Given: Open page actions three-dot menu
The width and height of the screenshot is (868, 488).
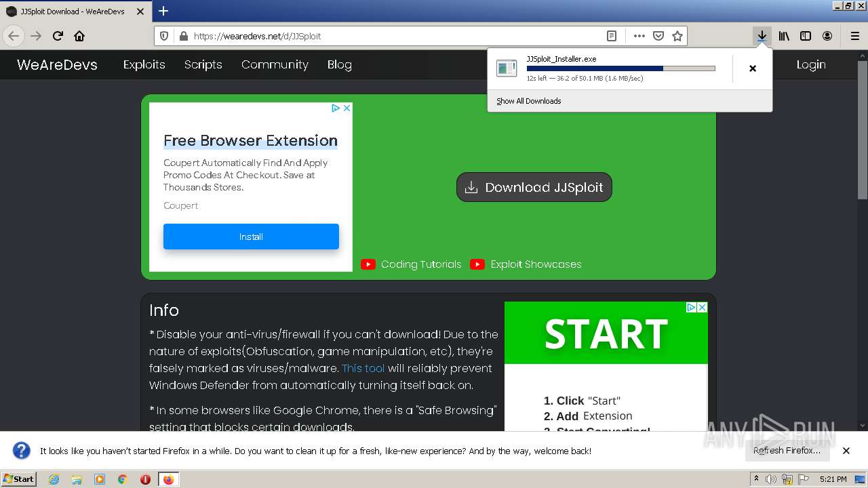Looking at the screenshot, I should 639,36.
